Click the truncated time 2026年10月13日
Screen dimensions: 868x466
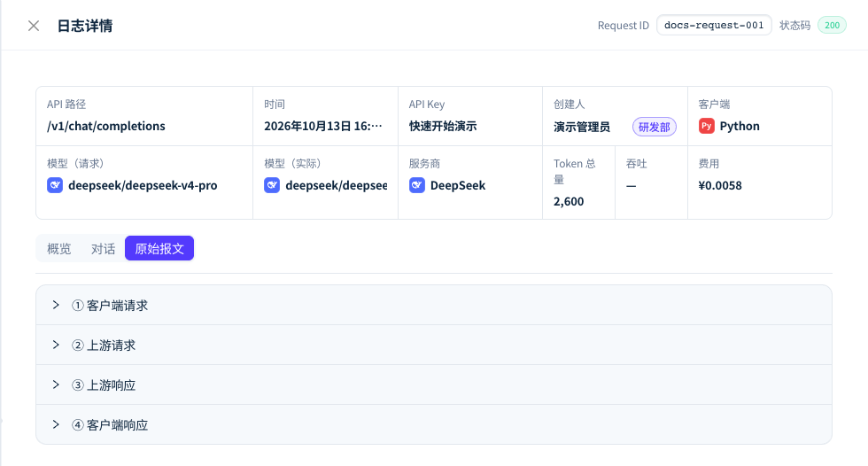(x=322, y=126)
